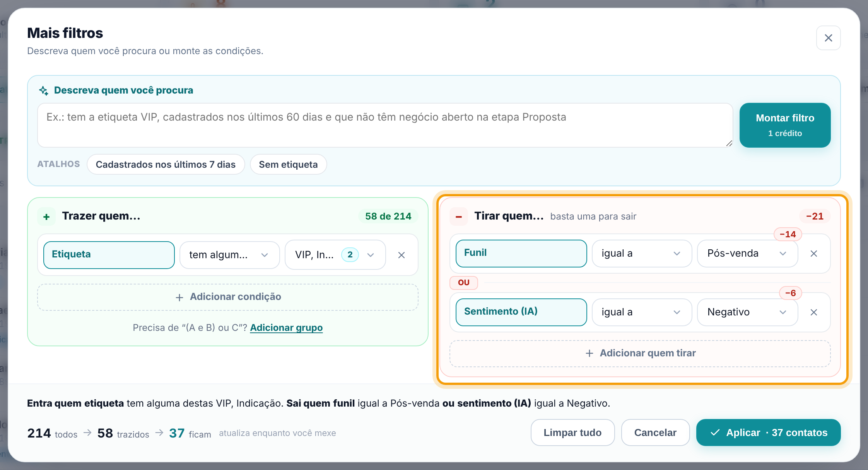868x470 pixels.
Task: Close the Mais filtros dialog
Action: pos(828,38)
